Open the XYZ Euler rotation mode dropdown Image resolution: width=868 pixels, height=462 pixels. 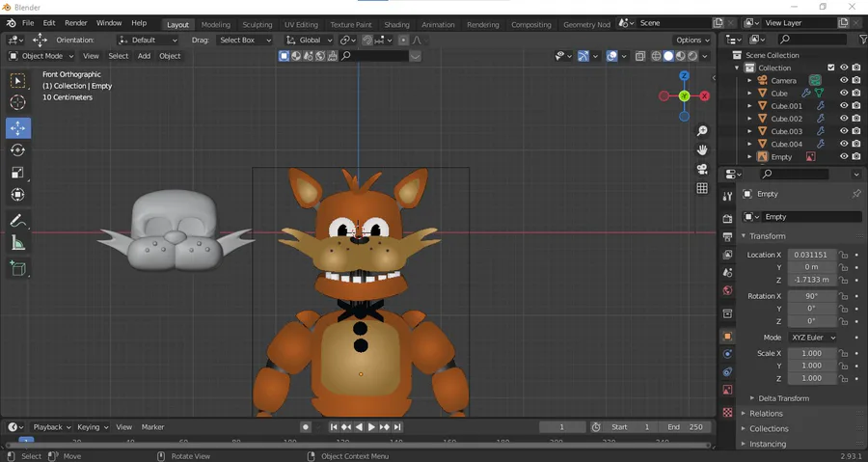coord(813,338)
